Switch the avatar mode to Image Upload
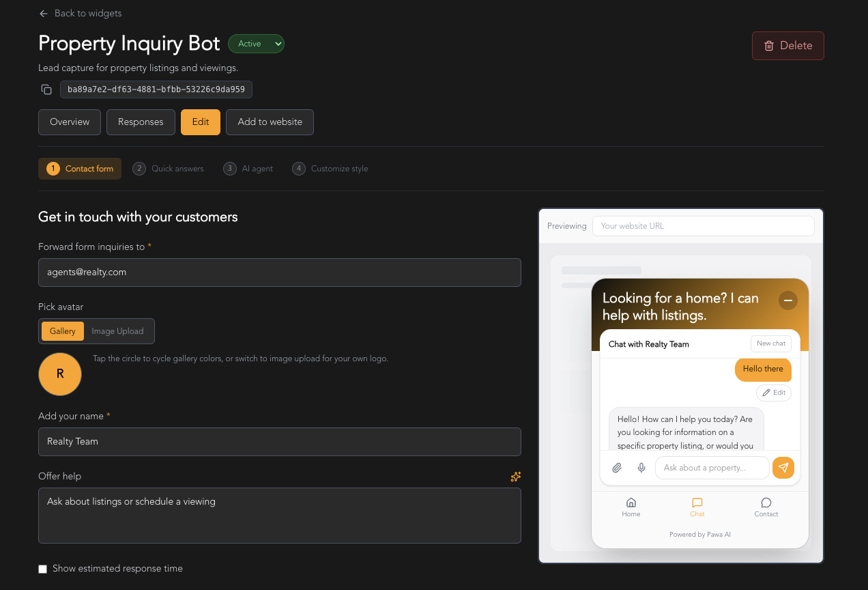868x590 pixels. pos(118,331)
